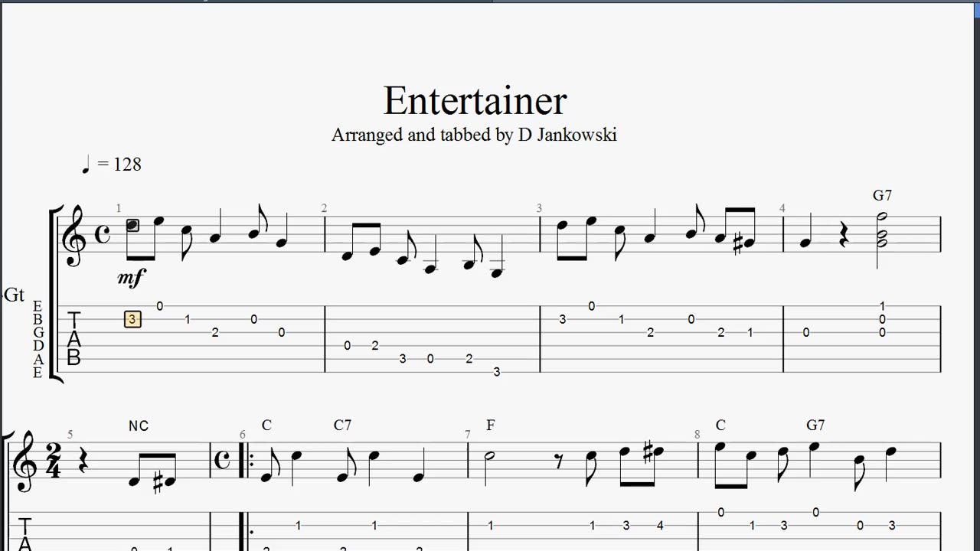Click the song title "Entertainer"

click(475, 101)
